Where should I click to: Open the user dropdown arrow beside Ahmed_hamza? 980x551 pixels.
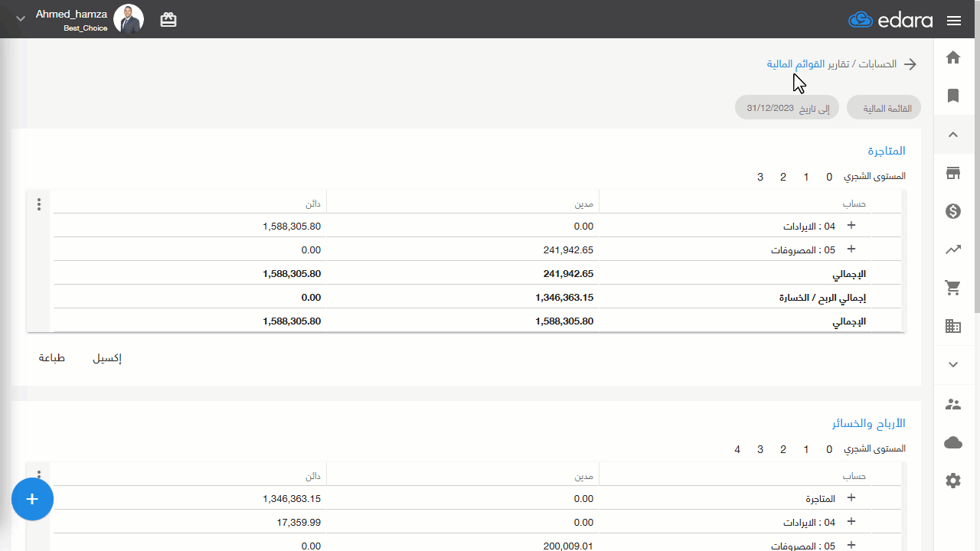(21, 19)
